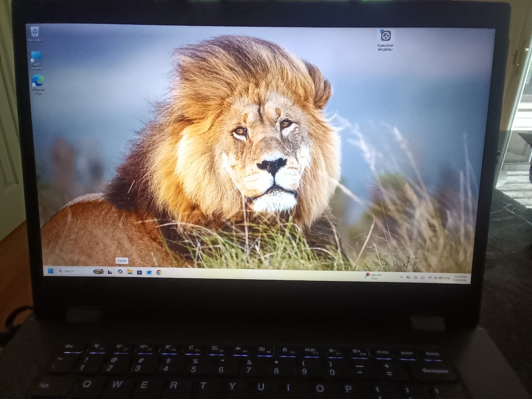Viewport: 532px width, 399px height.
Task: Open the touch keyboard tray icon
Action: (x=416, y=277)
